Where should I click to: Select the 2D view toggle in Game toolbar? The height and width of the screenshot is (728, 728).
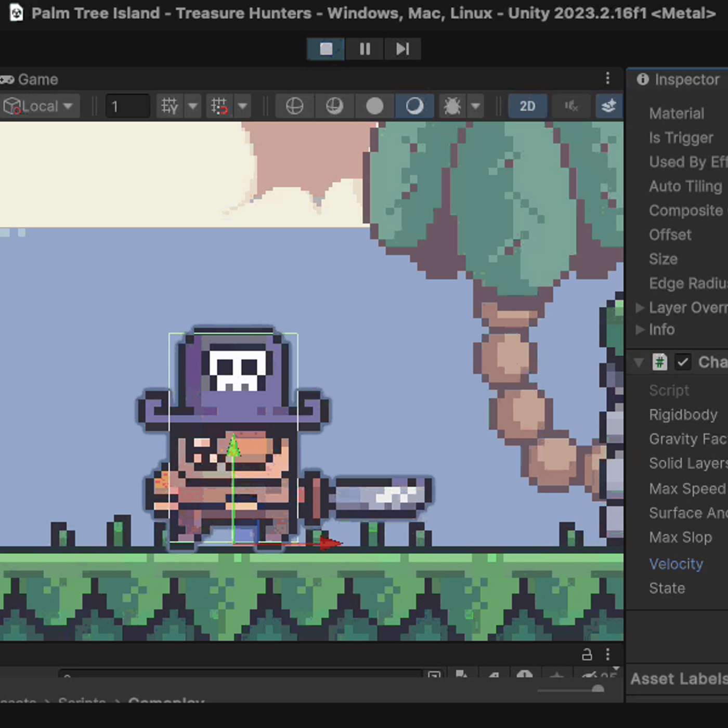tap(527, 106)
